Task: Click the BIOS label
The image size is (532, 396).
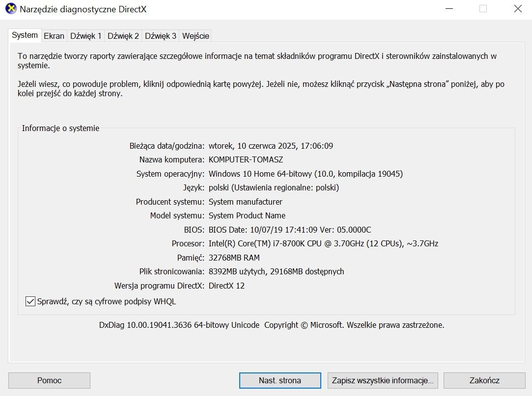Action: click(x=194, y=230)
